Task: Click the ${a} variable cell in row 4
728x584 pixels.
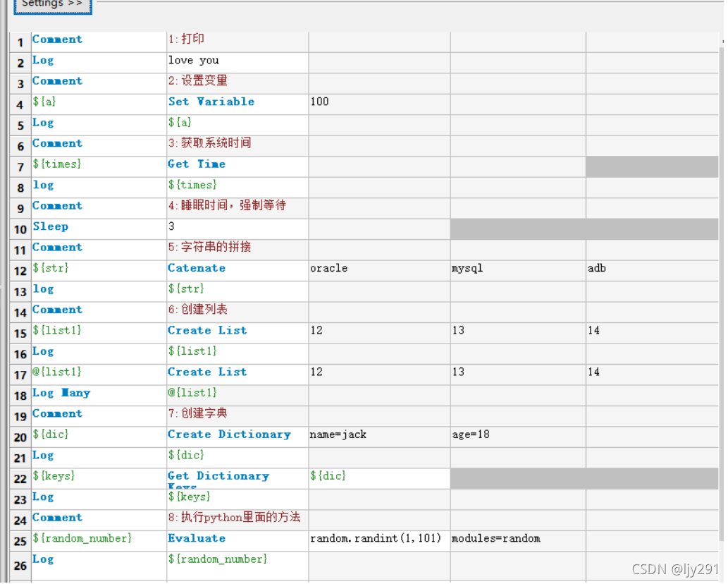Action: click(99, 104)
